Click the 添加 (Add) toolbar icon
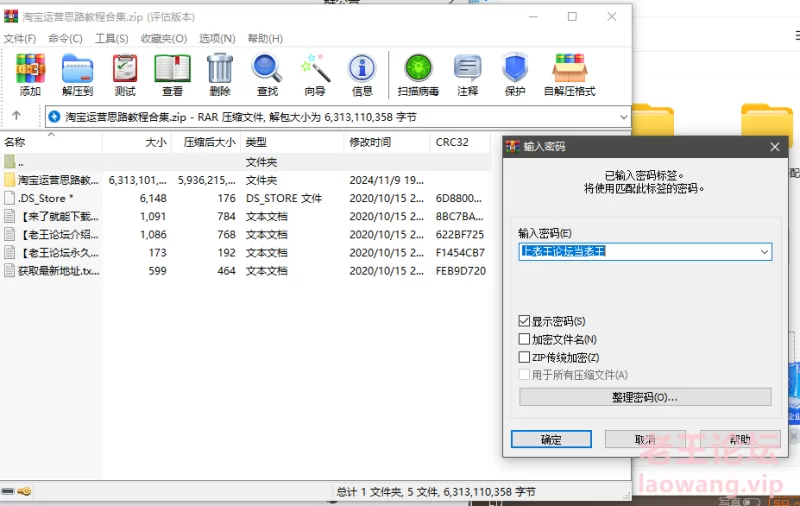800x506 pixels. tap(30, 69)
